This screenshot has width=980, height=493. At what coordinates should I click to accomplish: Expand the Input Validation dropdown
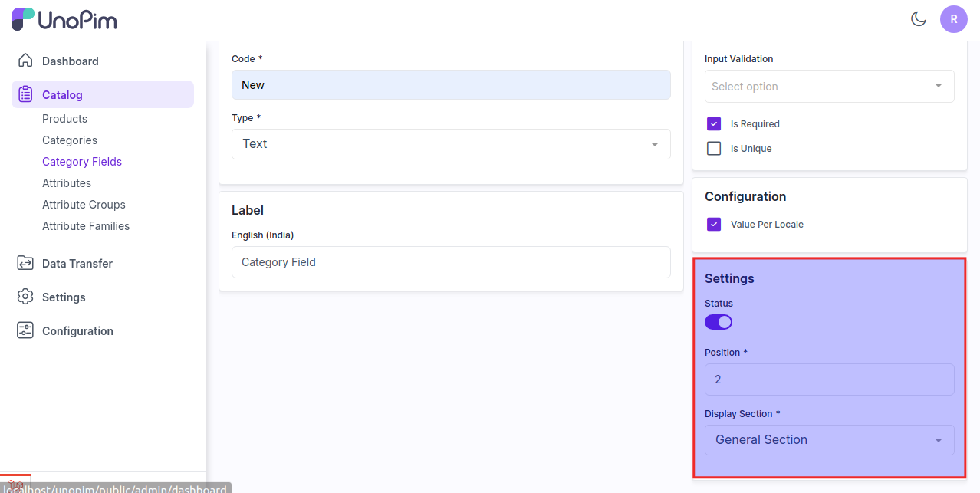[829, 86]
